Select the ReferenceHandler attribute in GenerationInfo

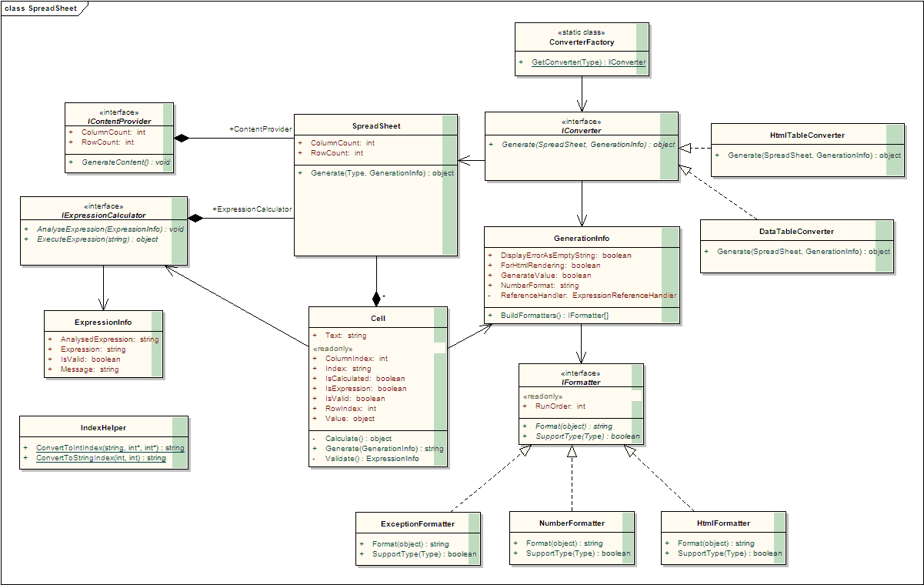tap(589, 296)
